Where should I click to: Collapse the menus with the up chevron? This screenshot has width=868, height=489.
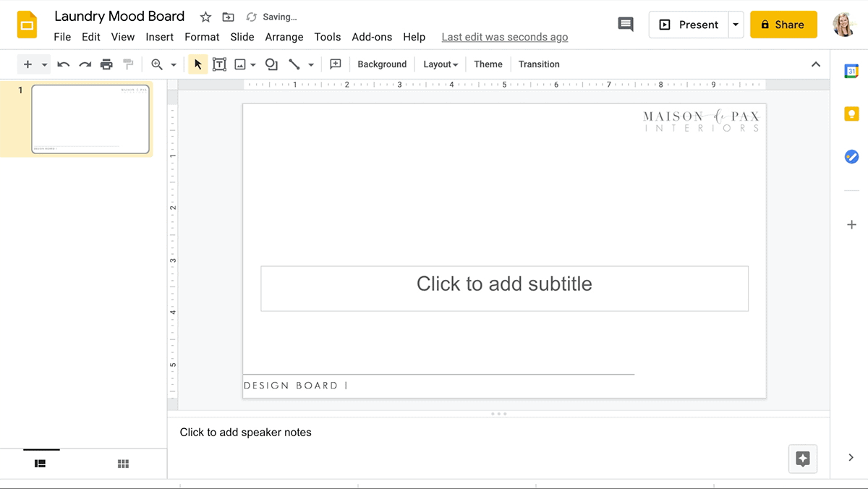coord(816,64)
